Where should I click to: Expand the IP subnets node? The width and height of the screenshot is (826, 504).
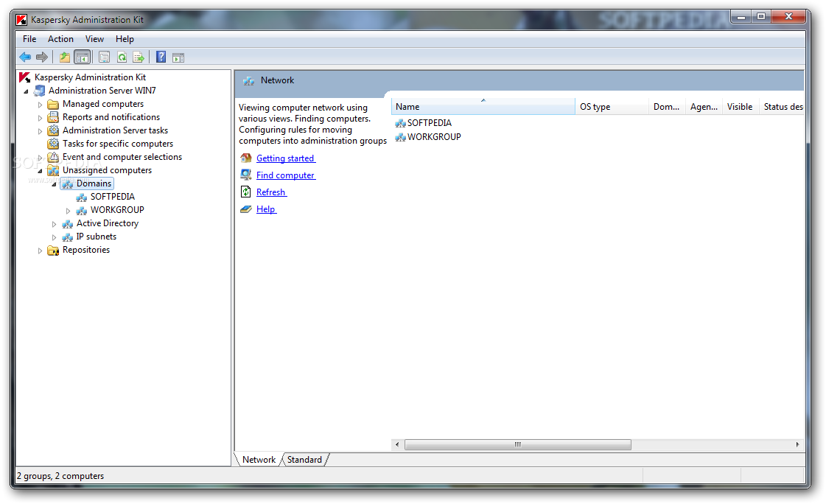[54, 237]
